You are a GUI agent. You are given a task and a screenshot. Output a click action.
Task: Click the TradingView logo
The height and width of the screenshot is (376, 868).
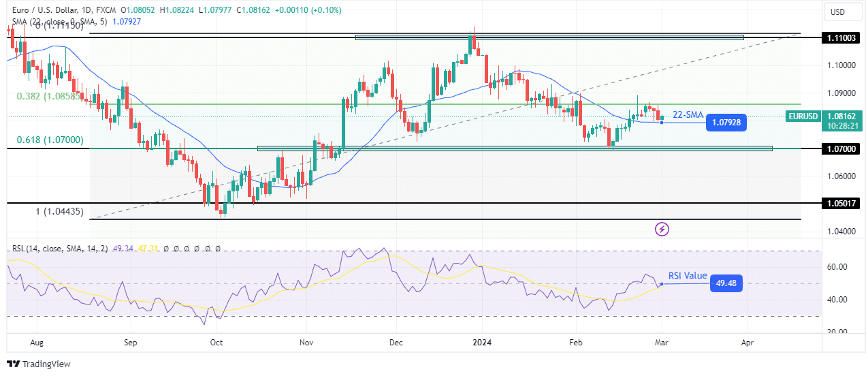pyautogui.click(x=39, y=364)
